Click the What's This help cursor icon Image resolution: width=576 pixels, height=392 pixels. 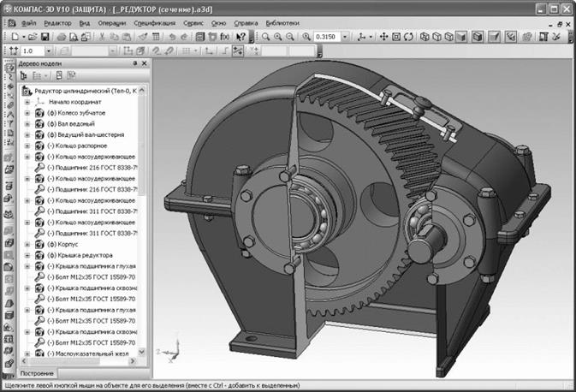(241, 38)
